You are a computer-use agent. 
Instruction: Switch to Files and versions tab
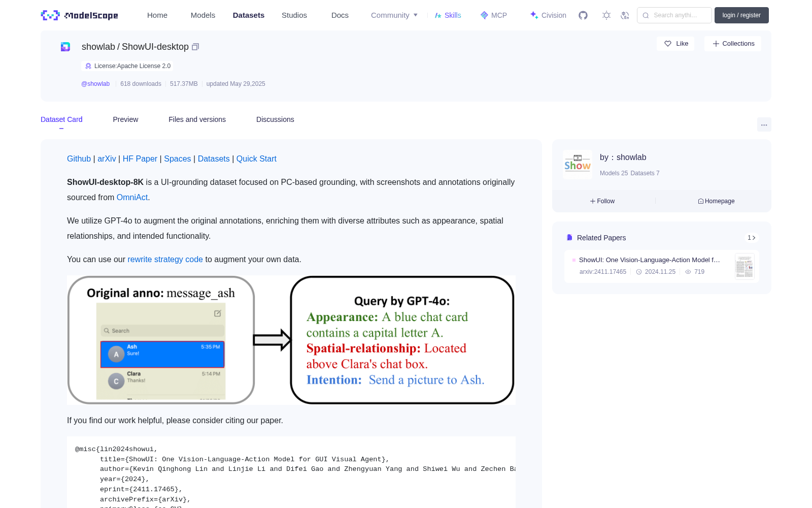[x=197, y=119]
